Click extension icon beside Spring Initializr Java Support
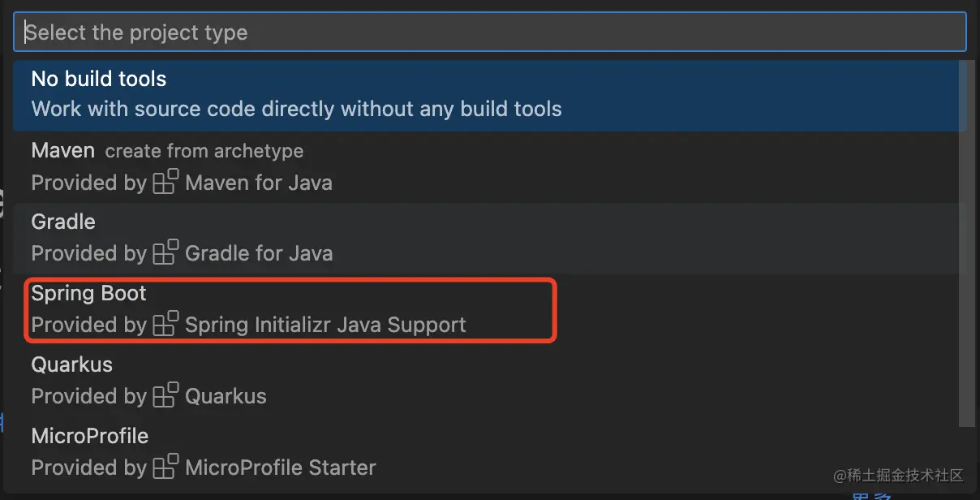This screenshot has height=500, width=980. pos(165,324)
